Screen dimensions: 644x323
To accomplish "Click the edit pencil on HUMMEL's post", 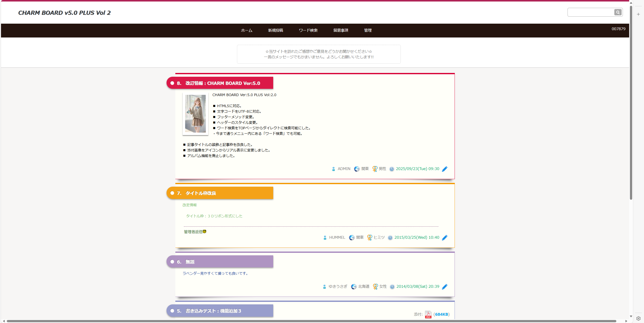I will pos(445,238).
